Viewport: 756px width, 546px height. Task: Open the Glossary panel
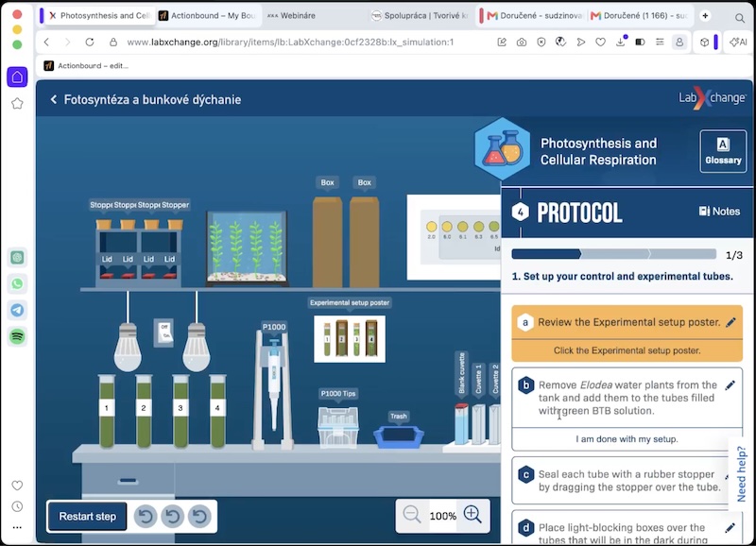point(723,151)
